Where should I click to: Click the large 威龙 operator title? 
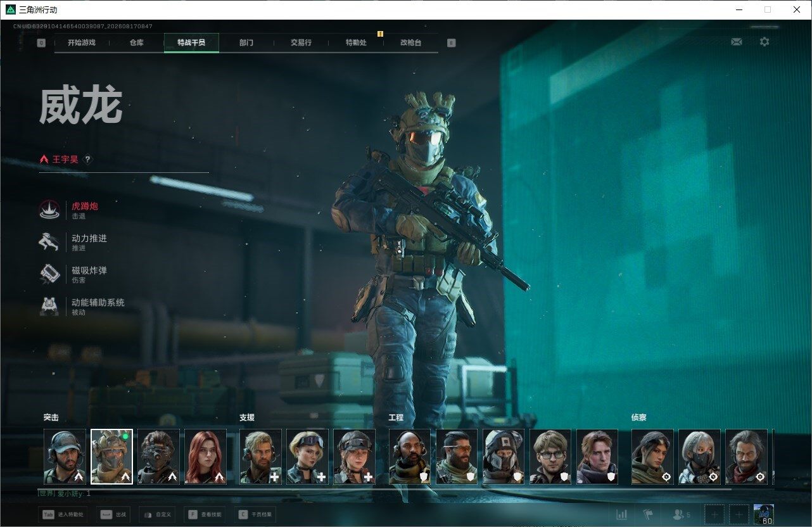80,106
